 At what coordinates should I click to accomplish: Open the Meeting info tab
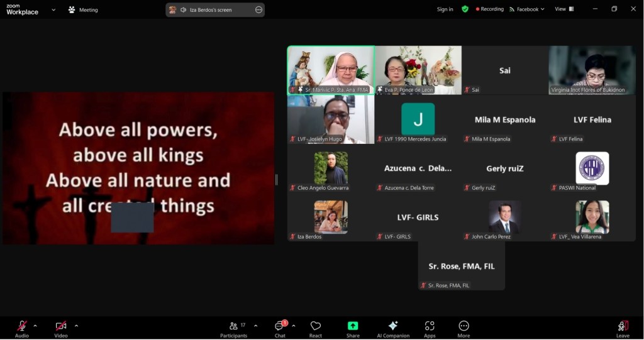83,10
